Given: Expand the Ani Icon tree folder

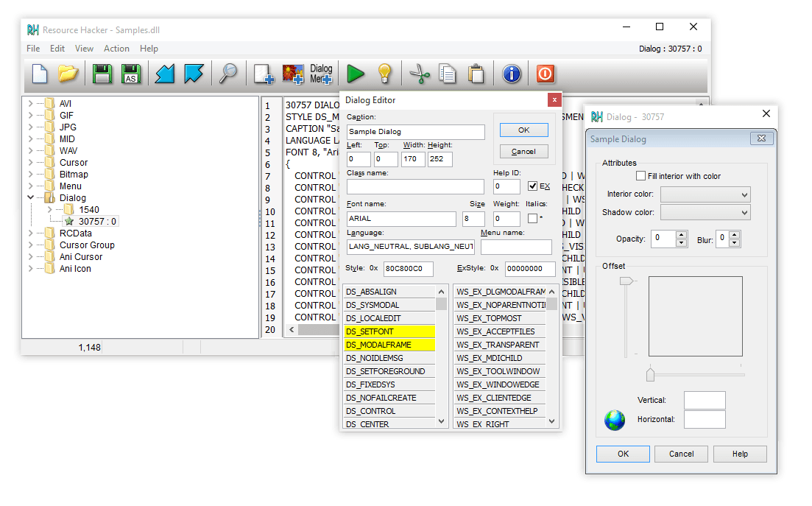Looking at the screenshot, I should [31, 268].
